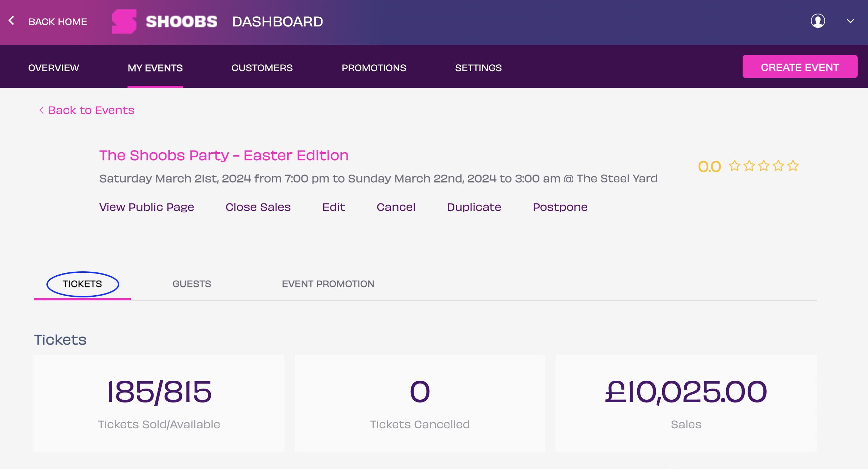Click the Tickets Cancelled count of 0

[420, 391]
